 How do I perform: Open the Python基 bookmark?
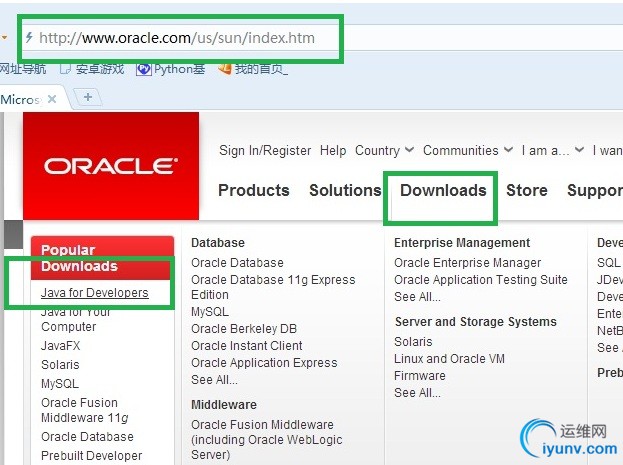[171, 69]
